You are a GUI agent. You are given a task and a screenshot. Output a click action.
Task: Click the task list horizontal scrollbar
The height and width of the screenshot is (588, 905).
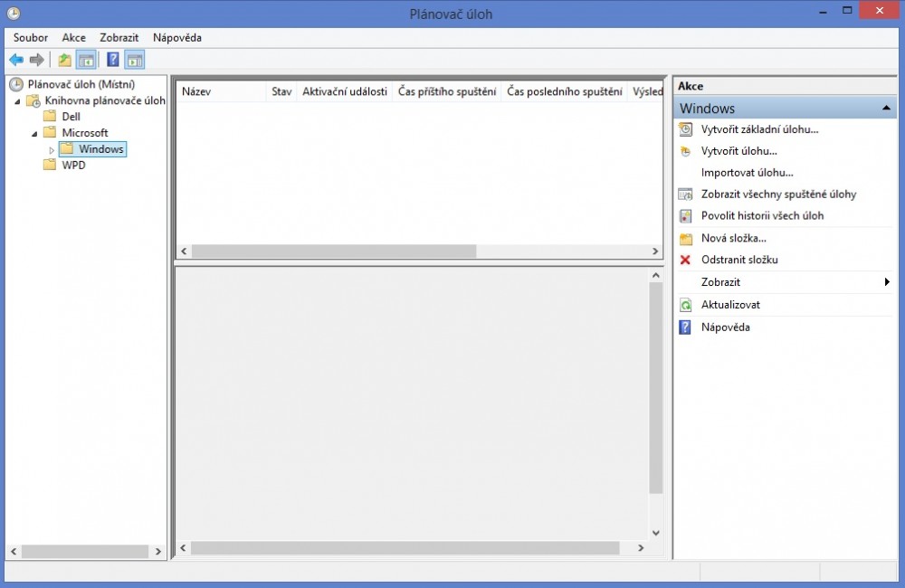tap(333, 251)
